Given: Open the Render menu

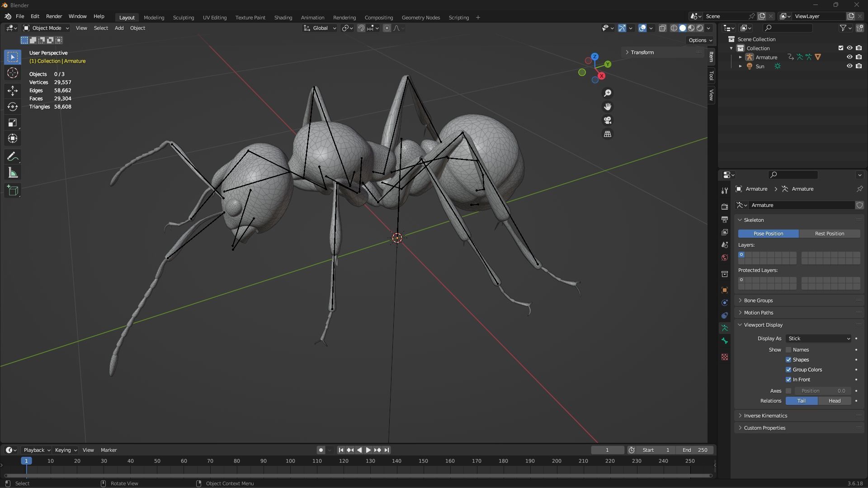Looking at the screenshot, I should click(54, 16).
